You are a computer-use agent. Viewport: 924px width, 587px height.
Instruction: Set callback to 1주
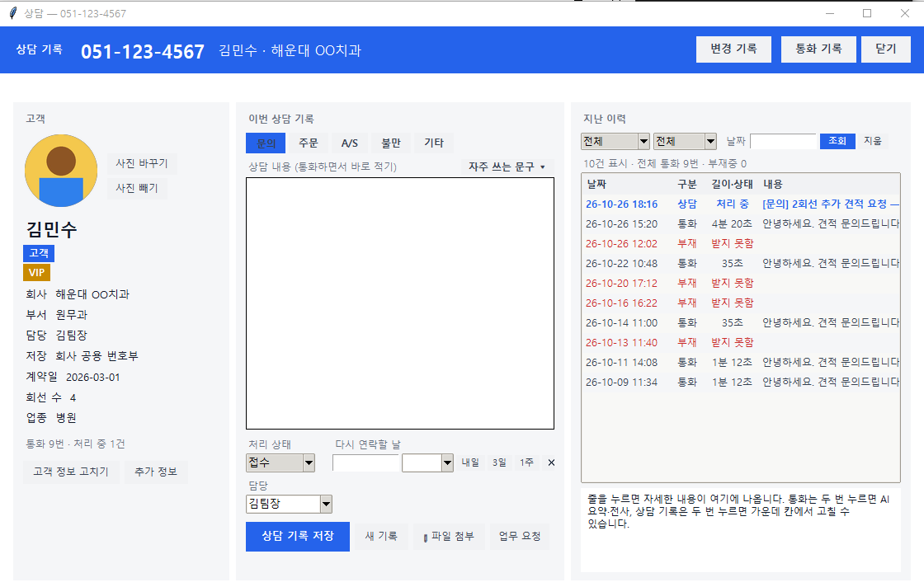point(527,463)
